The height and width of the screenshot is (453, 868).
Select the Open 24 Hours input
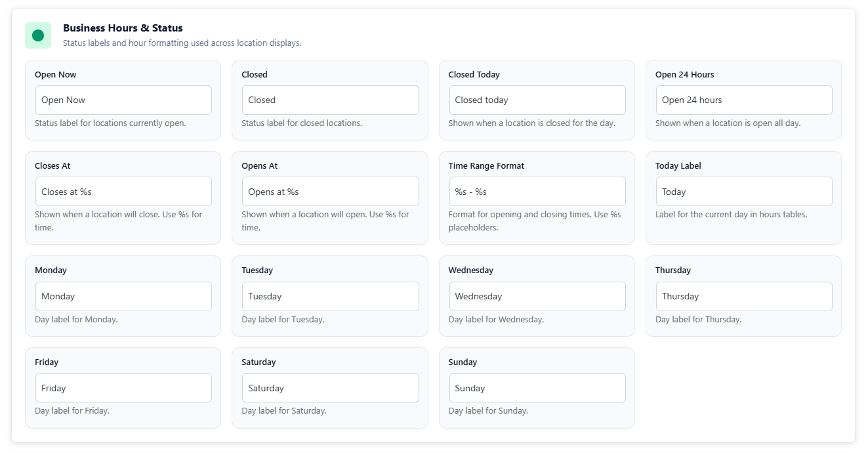[744, 100]
